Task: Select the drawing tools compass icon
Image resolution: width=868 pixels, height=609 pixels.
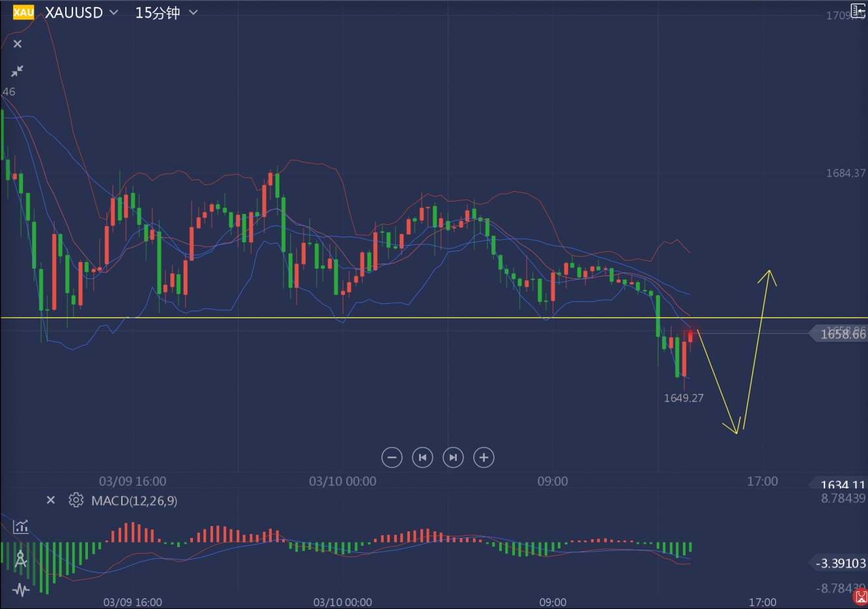Action: coord(21,558)
